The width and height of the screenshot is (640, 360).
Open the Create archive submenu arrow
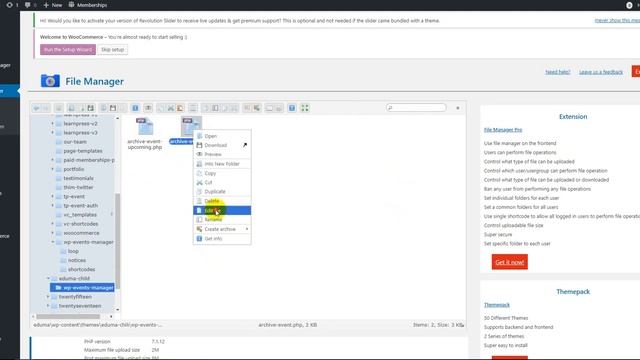click(x=247, y=229)
